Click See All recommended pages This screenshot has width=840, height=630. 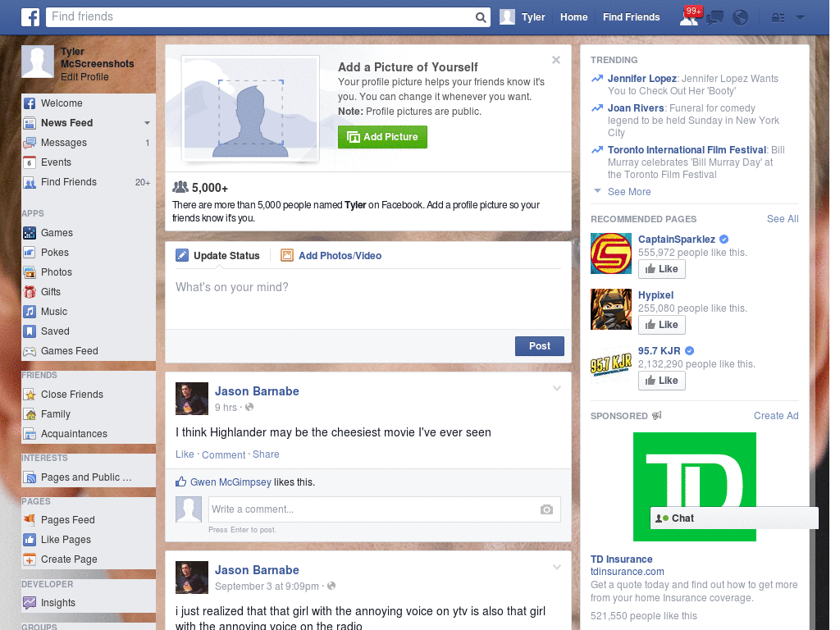tap(782, 218)
